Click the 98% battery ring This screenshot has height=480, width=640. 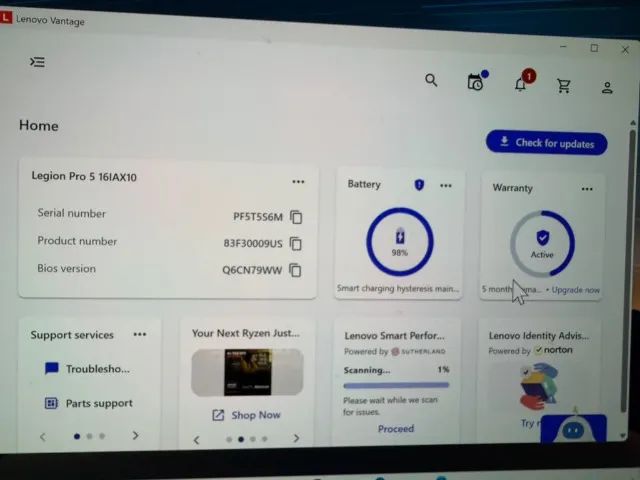(x=400, y=242)
